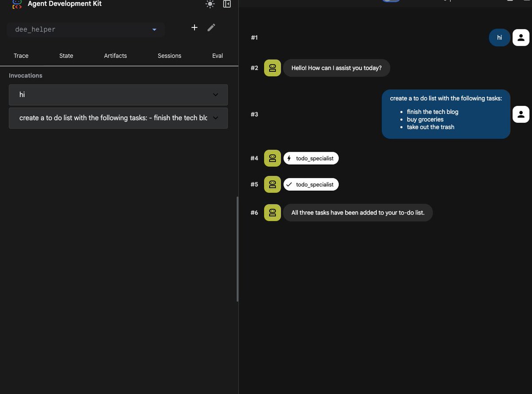Click the #4 event label
The image size is (532, 394).
(254, 158)
